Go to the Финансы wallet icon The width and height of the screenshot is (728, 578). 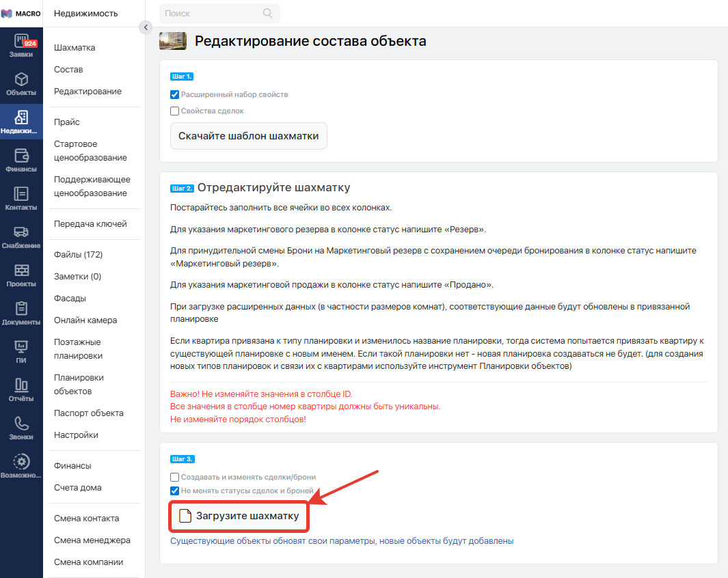coord(21,156)
